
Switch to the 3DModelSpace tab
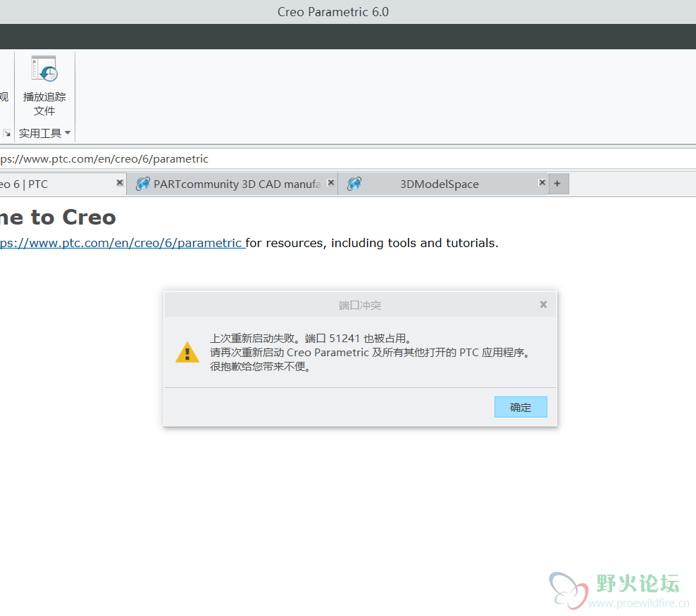click(x=443, y=184)
